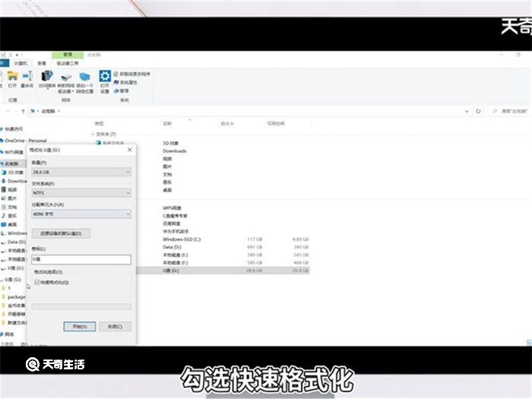Select 3D 对象 in the file list
Image resolution: width=532 pixels, height=399 pixels.
pos(171,143)
